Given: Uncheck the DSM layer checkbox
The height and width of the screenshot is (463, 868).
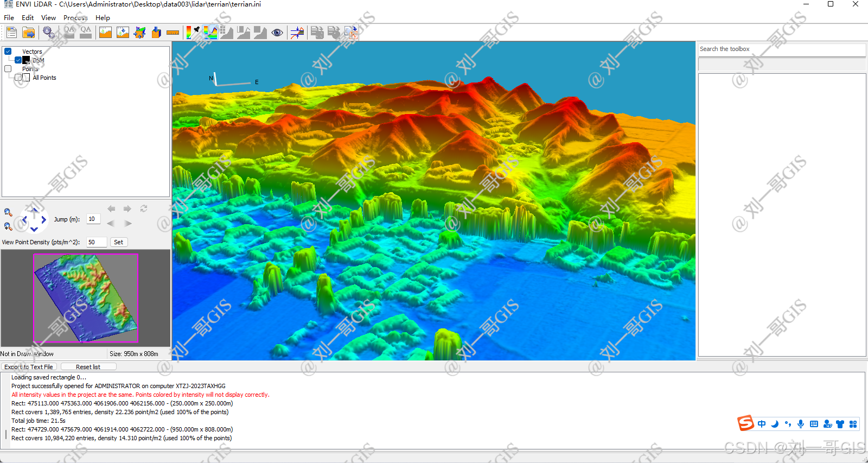Looking at the screenshot, I should point(18,60).
